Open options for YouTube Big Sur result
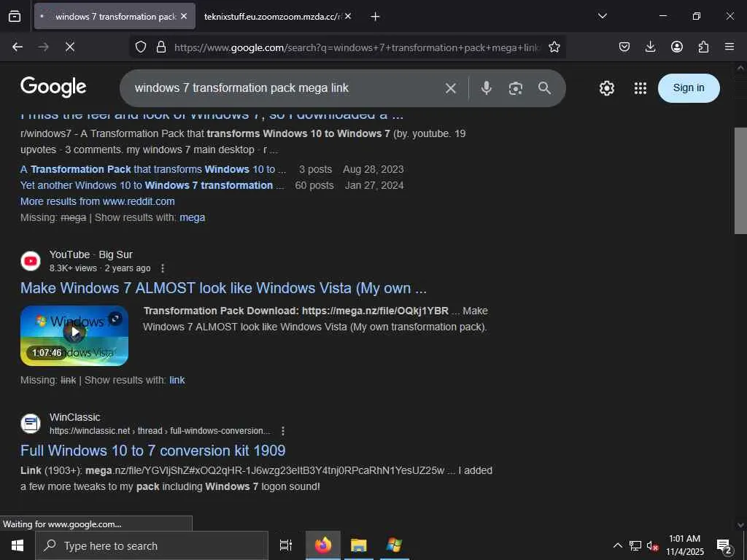Screen dimensions: 747x560 [163, 268]
